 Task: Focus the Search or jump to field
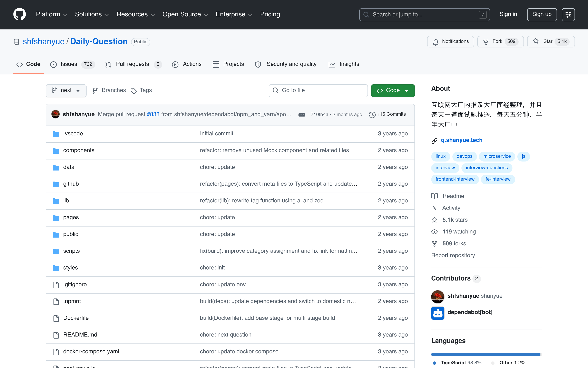coord(424,15)
